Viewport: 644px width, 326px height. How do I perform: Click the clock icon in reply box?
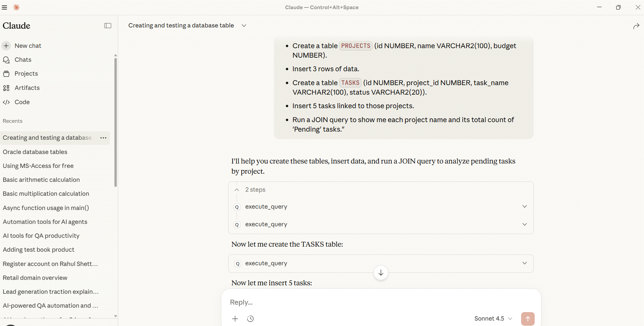click(x=251, y=319)
